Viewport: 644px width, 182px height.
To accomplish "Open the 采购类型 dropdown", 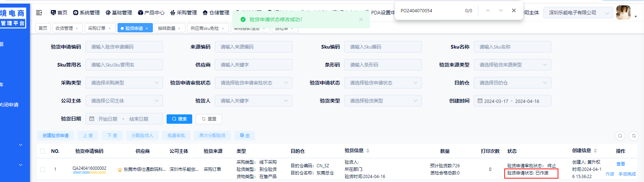I will coord(124,83).
